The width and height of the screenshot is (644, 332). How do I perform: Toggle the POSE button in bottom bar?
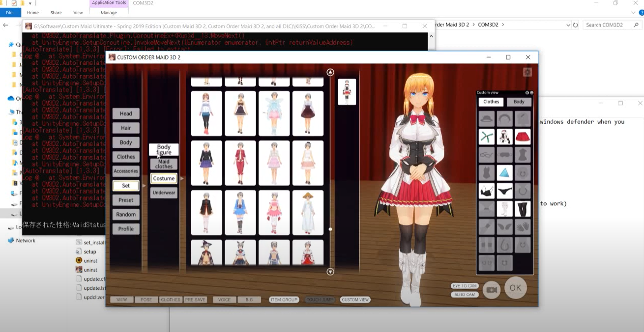(x=146, y=300)
